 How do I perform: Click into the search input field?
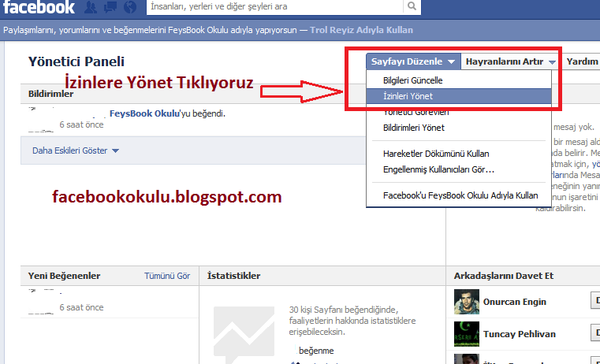pos(274,6)
